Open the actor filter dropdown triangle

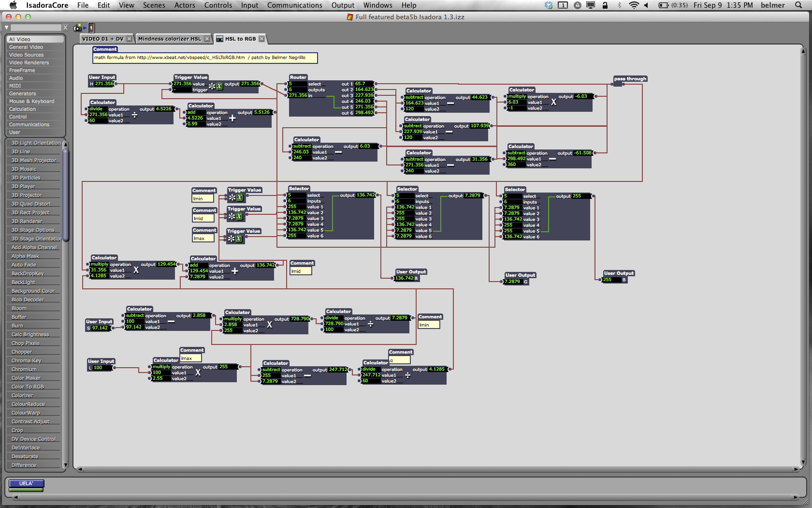(x=7, y=28)
